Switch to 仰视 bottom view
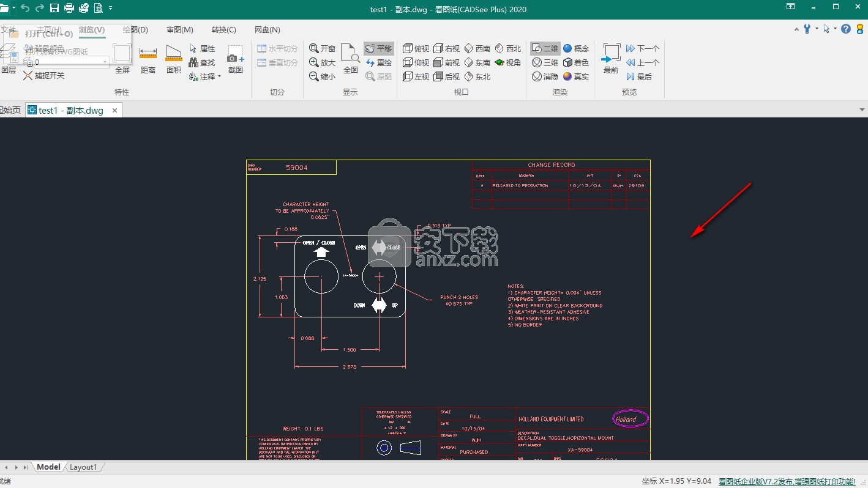This screenshot has height=488, width=868. click(x=416, y=62)
